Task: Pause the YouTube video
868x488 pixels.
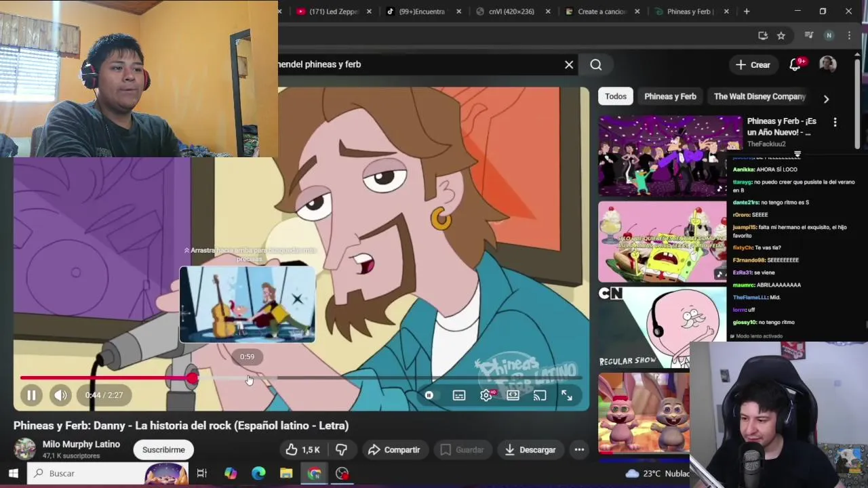Action: tap(31, 395)
